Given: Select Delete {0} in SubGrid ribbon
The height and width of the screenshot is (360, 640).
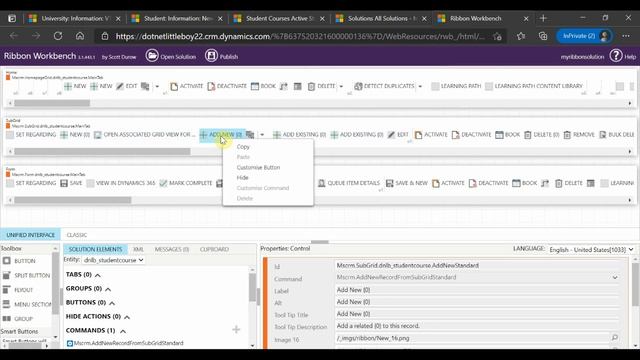Looking at the screenshot, I should (541, 135).
